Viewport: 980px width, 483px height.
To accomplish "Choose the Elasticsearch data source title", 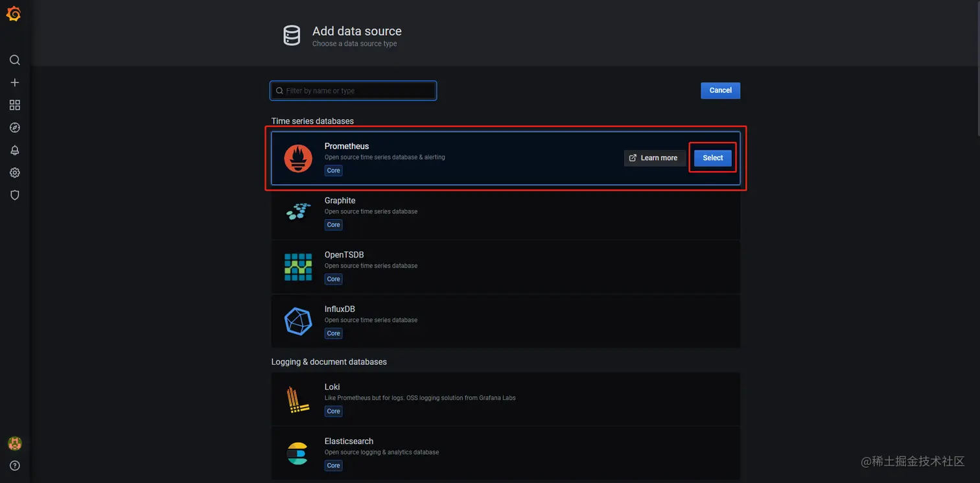I will 349,442.
